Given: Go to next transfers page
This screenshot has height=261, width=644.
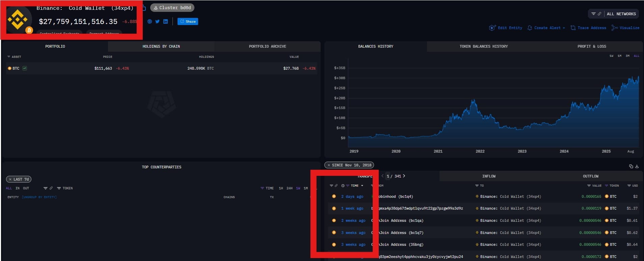Looking at the screenshot, I should [x=404, y=176].
